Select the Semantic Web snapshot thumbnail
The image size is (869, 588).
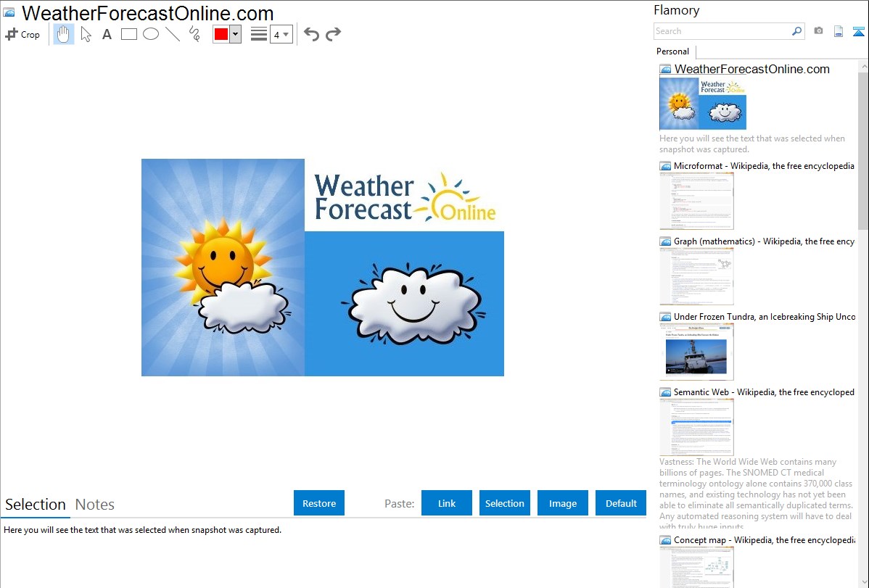pyautogui.click(x=696, y=427)
